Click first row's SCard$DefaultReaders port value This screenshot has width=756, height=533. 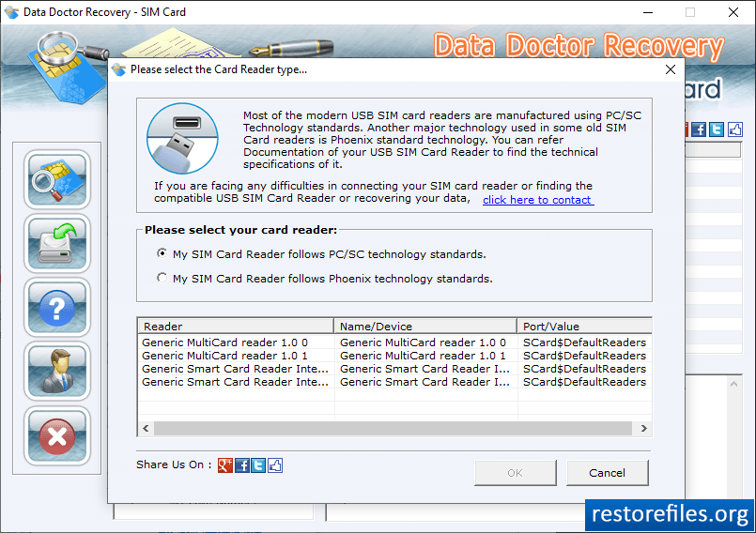[x=584, y=343]
